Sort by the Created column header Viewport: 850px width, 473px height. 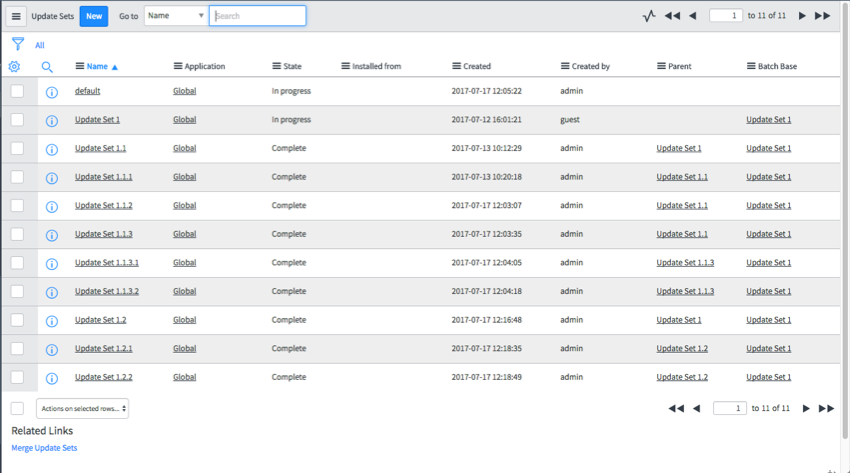click(x=477, y=66)
